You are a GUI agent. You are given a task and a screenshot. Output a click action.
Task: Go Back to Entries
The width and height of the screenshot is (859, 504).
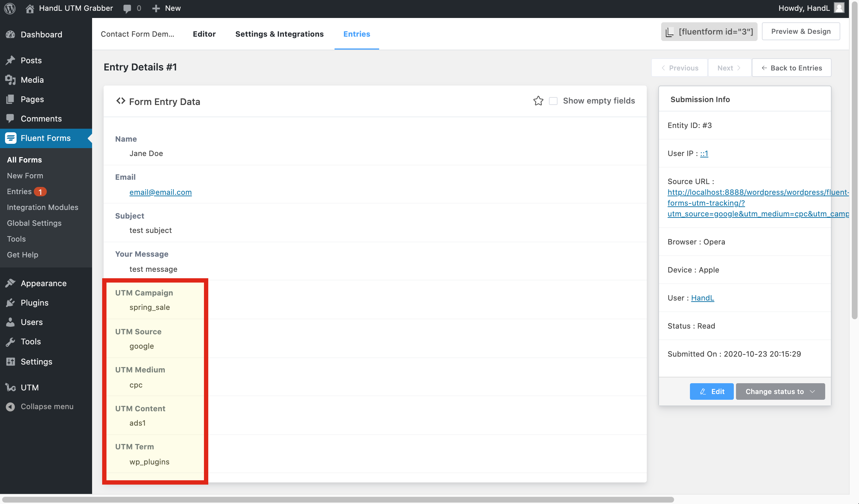click(791, 68)
